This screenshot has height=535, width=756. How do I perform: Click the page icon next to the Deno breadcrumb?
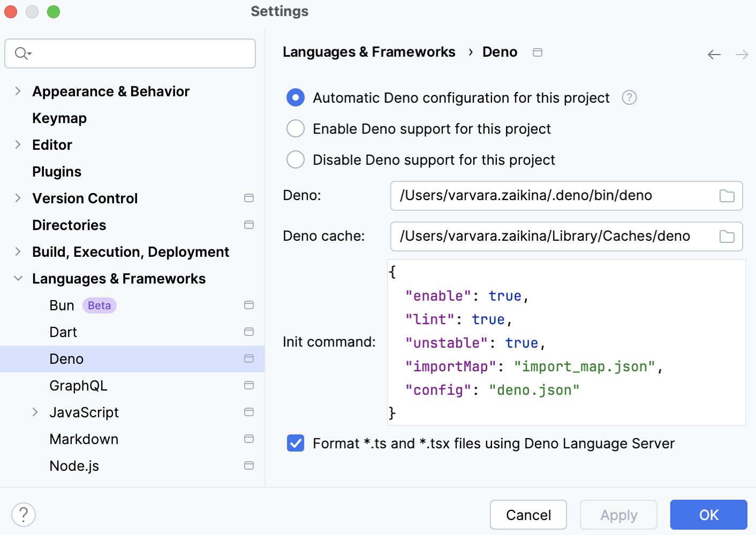point(538,52)
